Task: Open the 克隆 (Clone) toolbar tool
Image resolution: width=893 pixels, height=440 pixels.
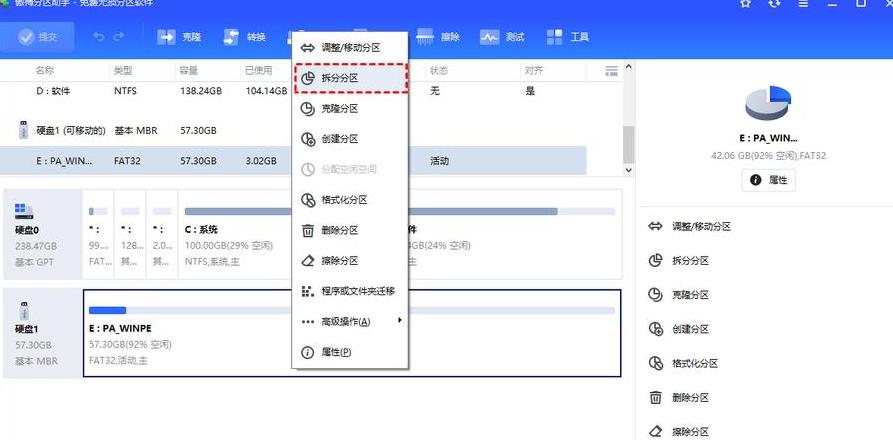Action: [x=179, y=37]
